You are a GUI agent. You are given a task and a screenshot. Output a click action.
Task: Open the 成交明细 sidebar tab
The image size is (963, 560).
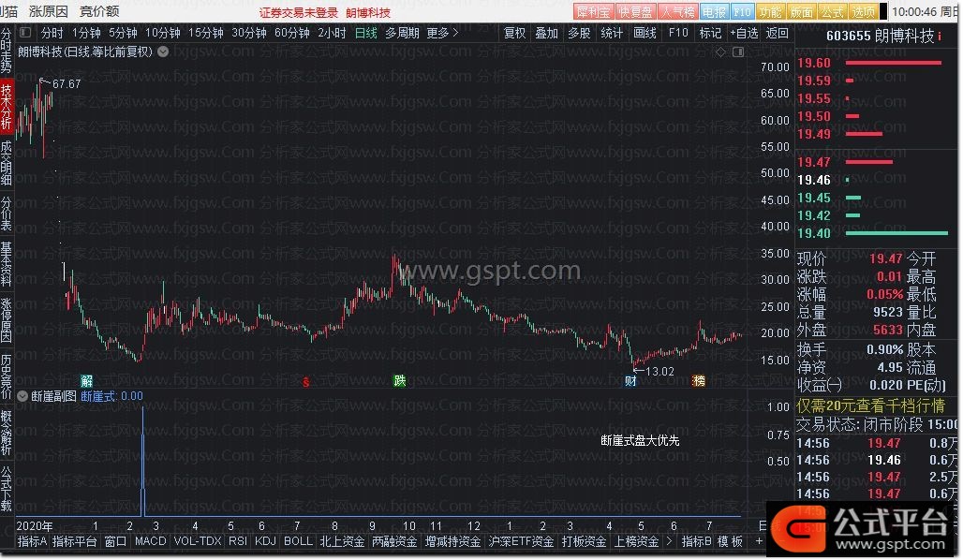(x=7, y=163)
